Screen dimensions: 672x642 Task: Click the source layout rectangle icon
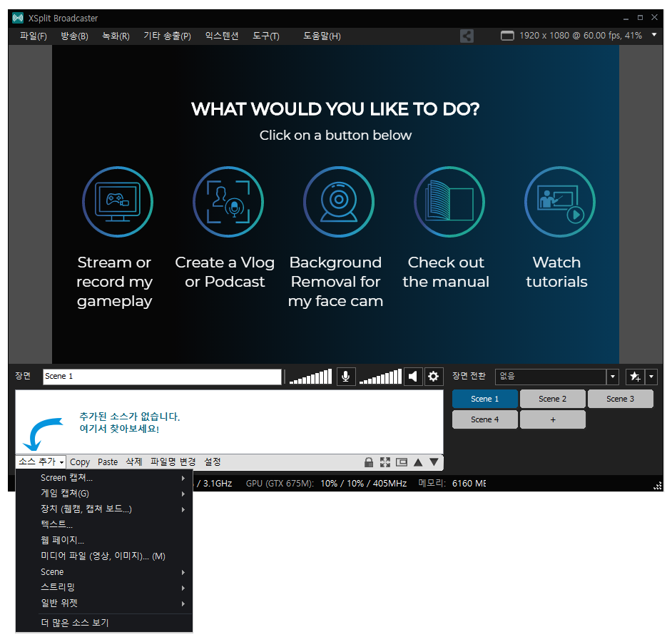(x=402, y=462)
